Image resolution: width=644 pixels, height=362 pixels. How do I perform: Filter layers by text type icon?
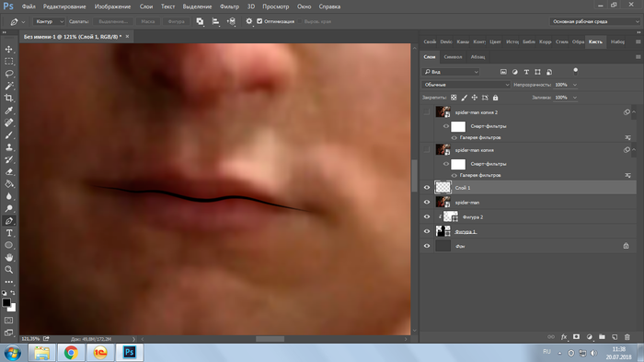[x=526, y=72]
